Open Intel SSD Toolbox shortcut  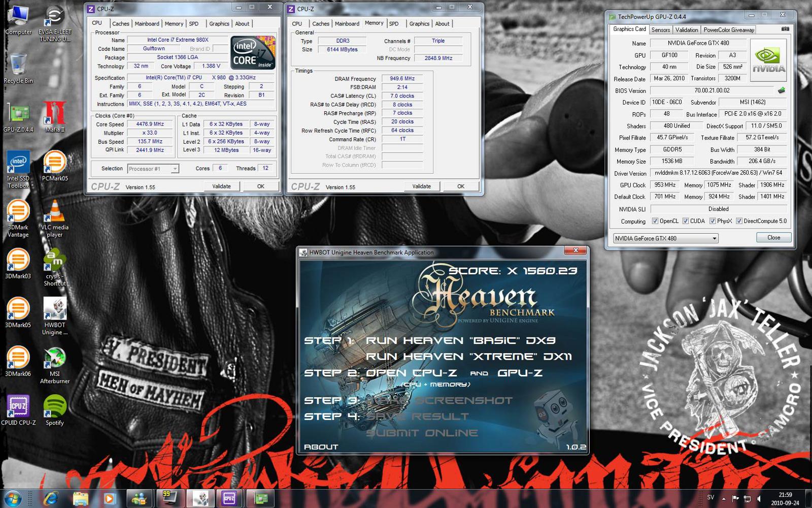[18, 170]
